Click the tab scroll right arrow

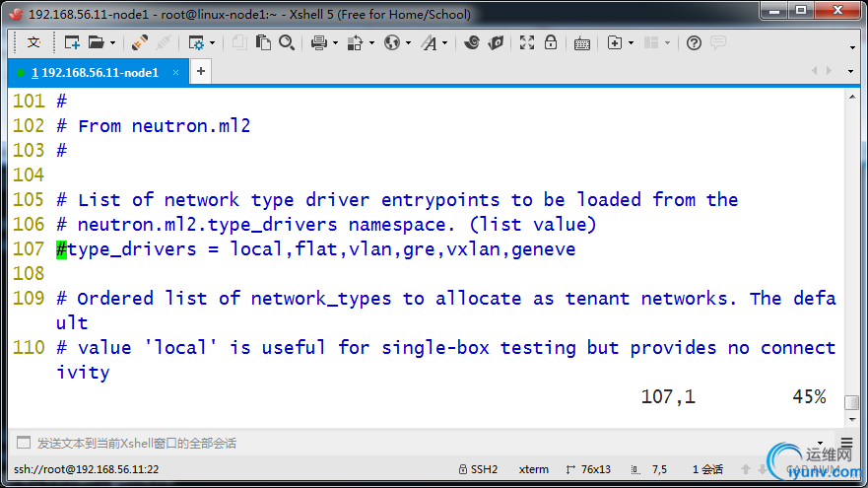[x=829, y=70]
